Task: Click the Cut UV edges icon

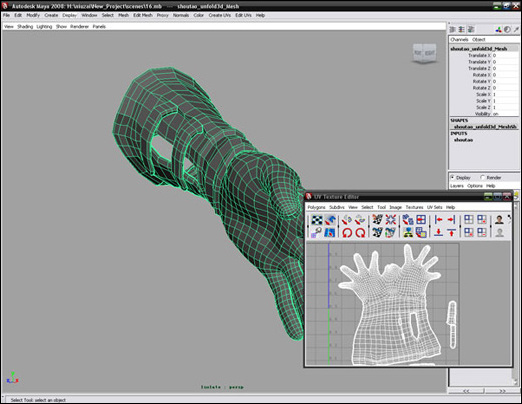Action: point(377,220)
